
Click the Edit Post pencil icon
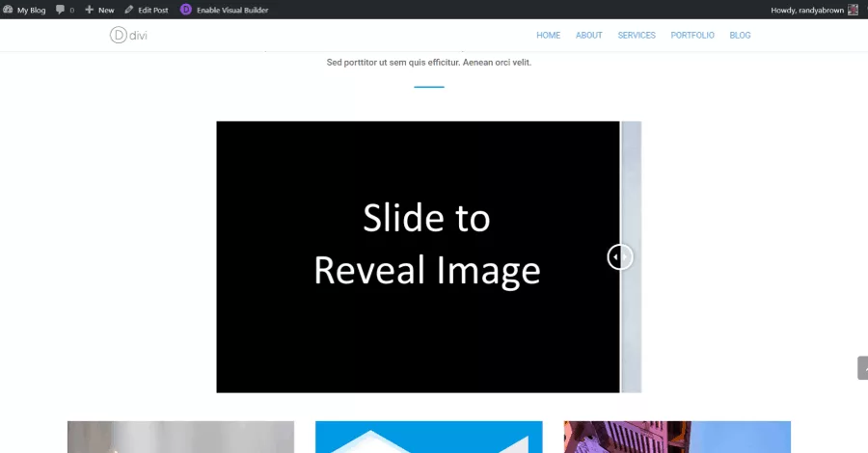pos(129,10)
